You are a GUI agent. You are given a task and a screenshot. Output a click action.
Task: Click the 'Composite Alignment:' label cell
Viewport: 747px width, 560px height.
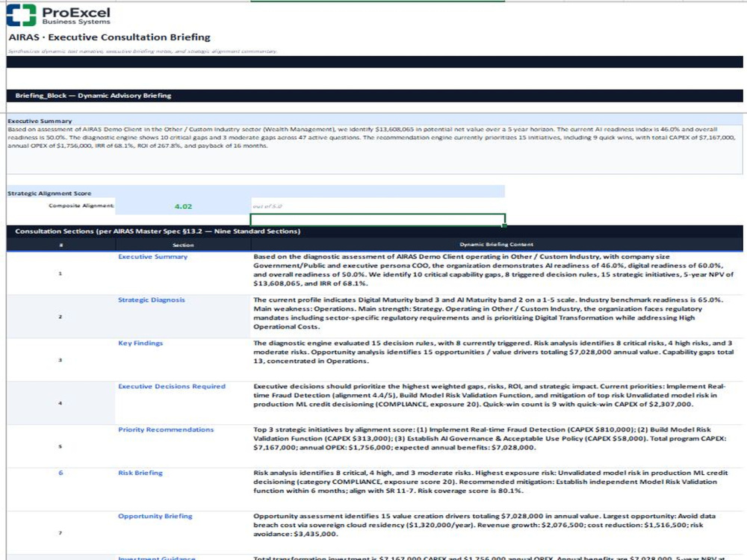tap(61, 206)
